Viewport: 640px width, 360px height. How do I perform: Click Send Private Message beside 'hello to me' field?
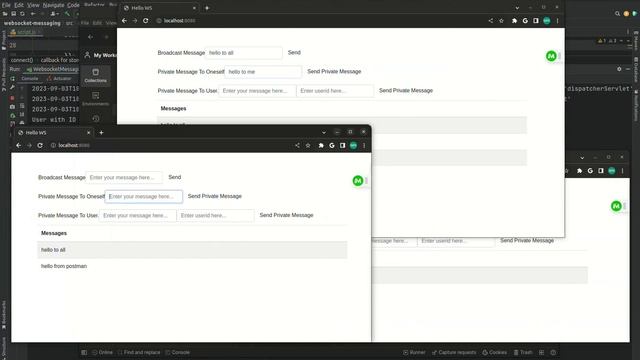click(334, 71)
